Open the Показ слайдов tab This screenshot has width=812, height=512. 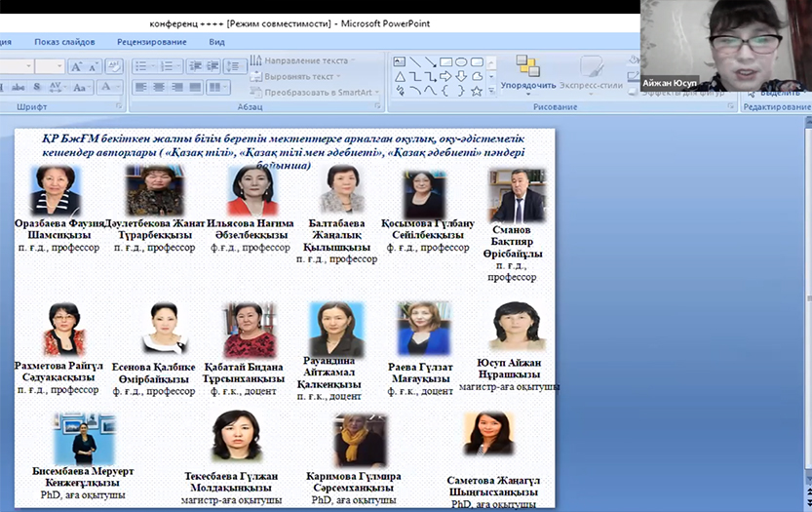pyautogui.click(x=64, y=42)
